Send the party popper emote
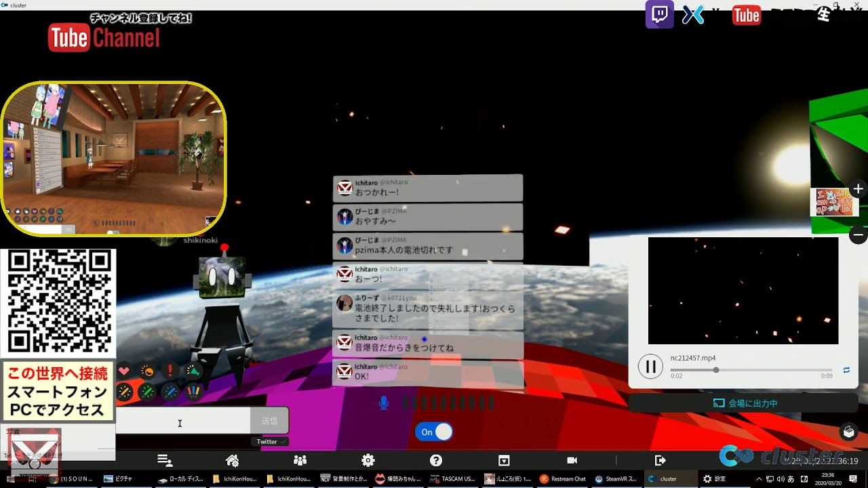The width and height of the screenshot is (868, 488). coord(193,371)
